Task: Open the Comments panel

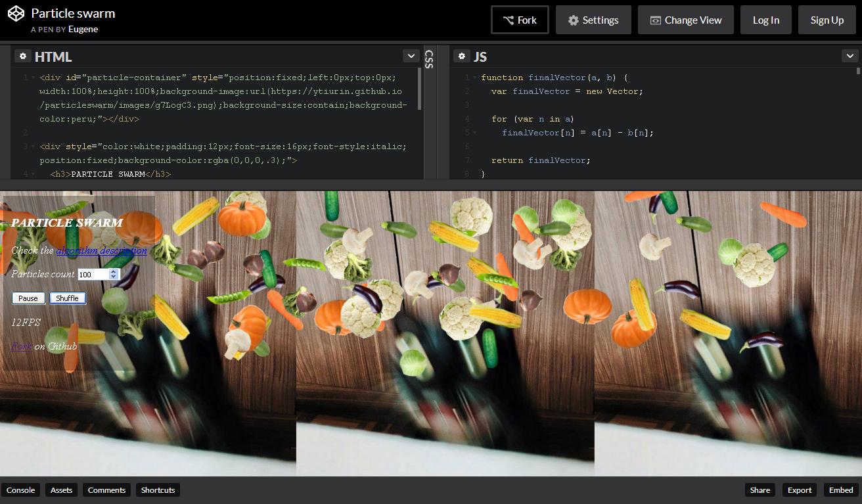Action: 106,490
